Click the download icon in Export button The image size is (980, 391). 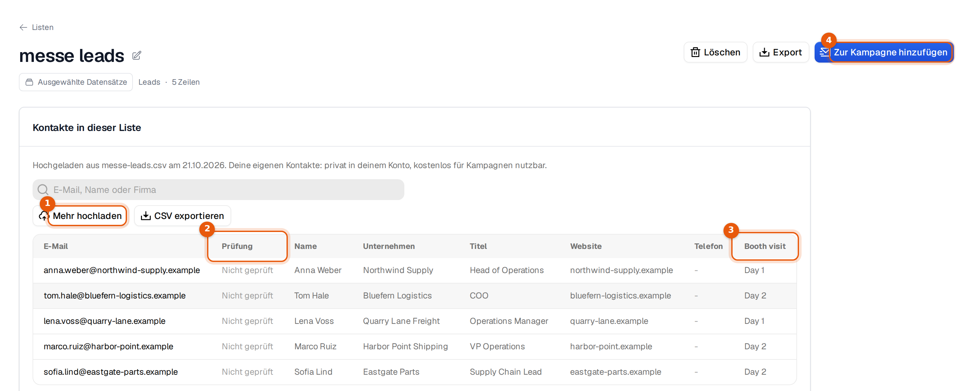click(764, 52)
